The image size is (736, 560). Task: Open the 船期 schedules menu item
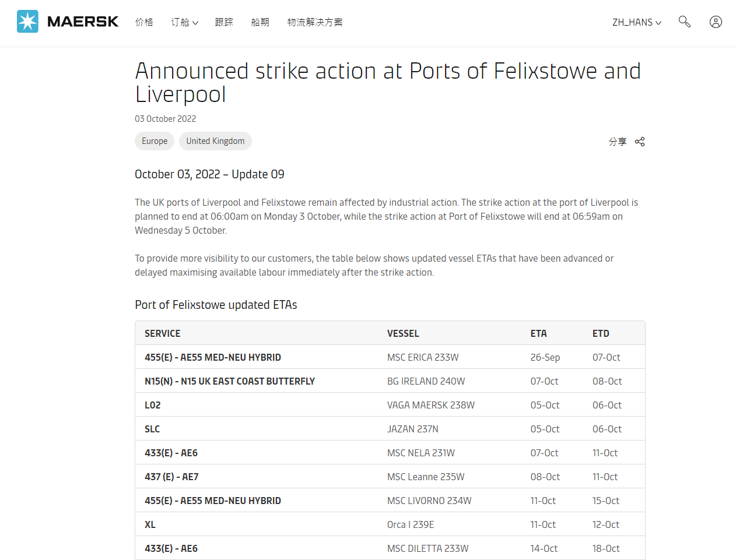coord(260,22)
